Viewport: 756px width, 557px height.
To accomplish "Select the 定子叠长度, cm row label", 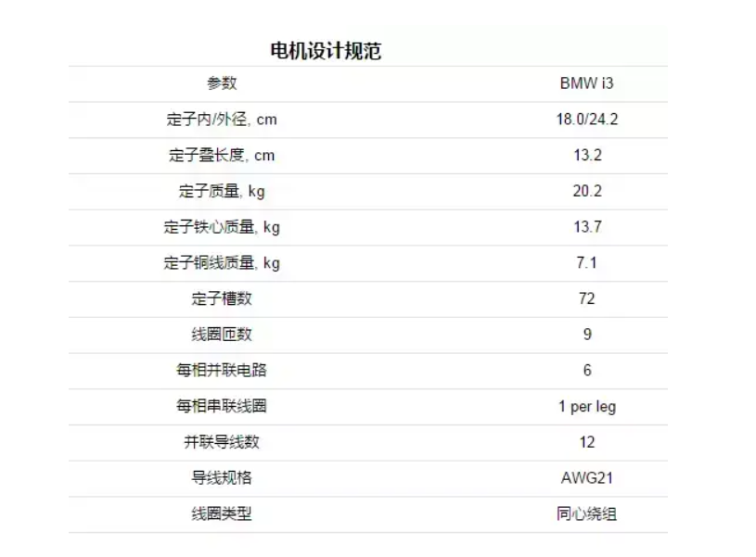I will point(222,156).
